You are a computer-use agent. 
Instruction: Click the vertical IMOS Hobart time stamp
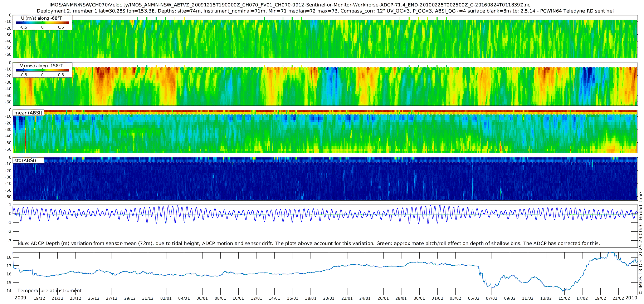641,243
